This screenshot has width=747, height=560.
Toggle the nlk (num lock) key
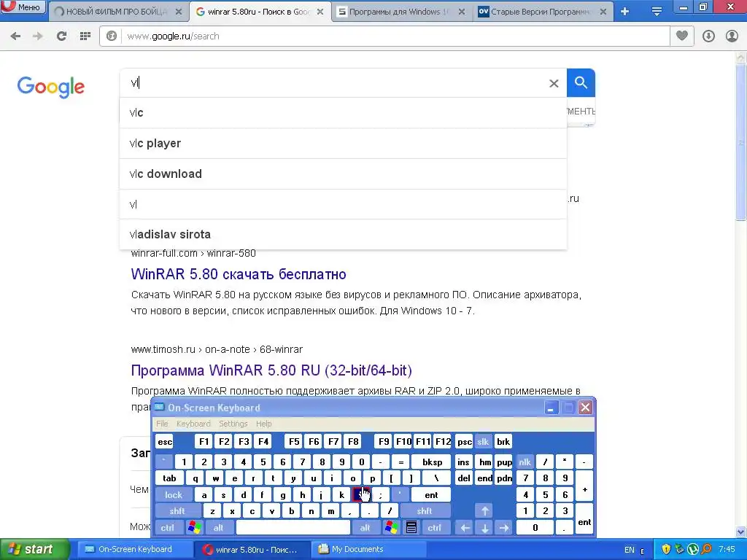pyautogui.click(x=525, y=462)
